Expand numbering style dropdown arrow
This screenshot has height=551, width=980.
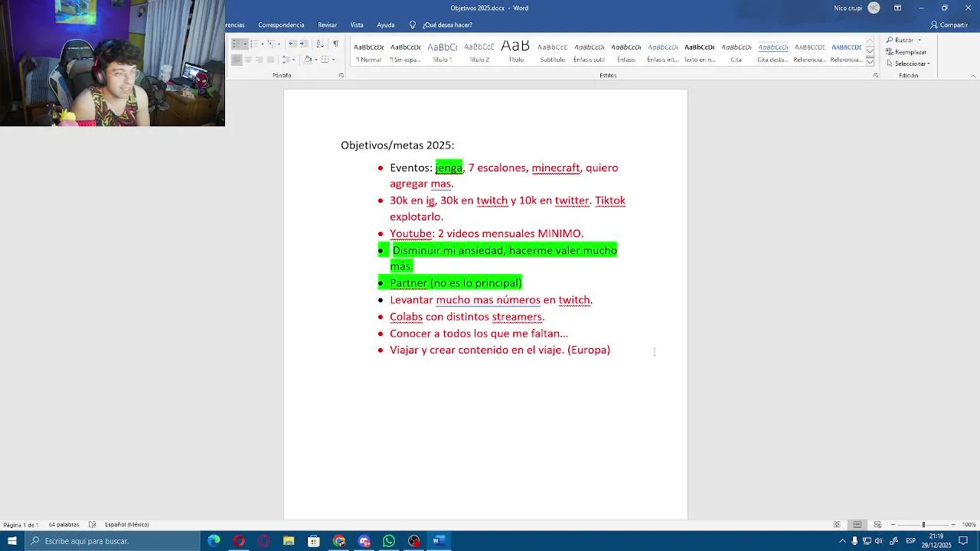(x=263, y=44)
